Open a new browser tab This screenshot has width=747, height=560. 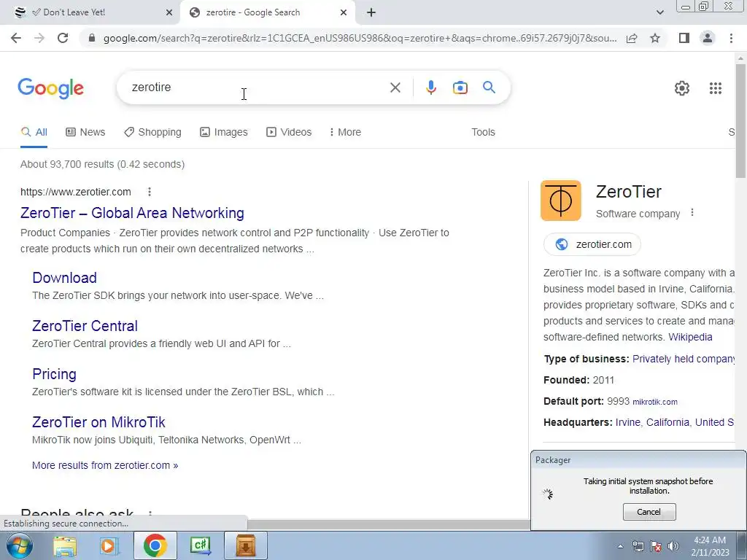tap(371, 13)
